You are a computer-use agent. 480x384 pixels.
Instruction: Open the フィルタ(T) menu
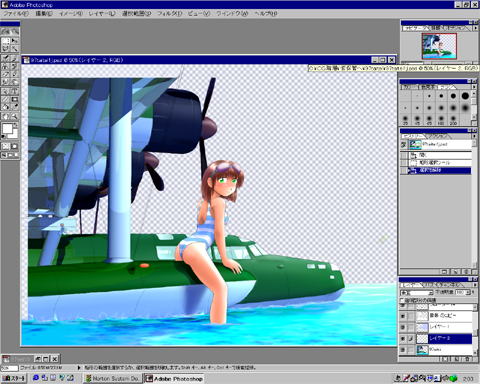pos(170,14)
